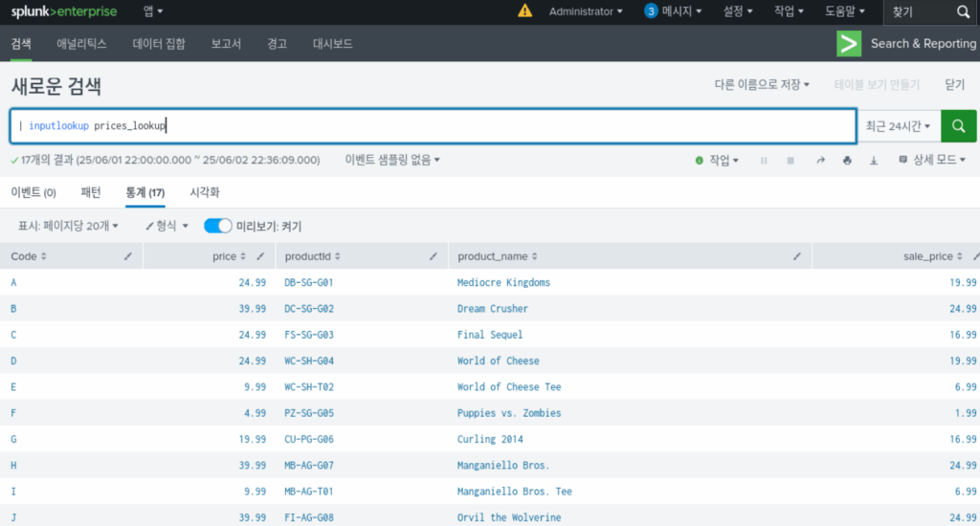
Task: Click the Dream Crusher cell
Action: pyautogui.click(x=493, y=309)
